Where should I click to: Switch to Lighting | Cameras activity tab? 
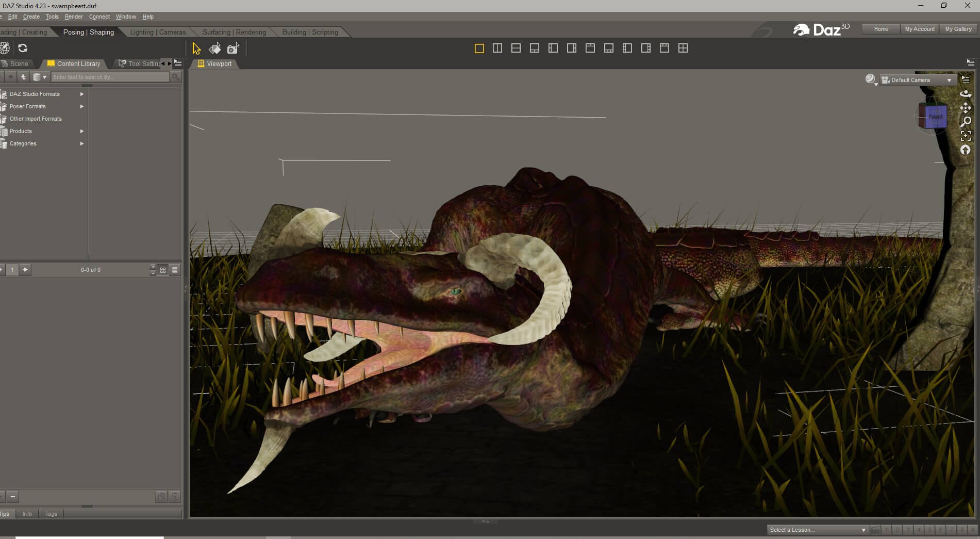[158, 32]
